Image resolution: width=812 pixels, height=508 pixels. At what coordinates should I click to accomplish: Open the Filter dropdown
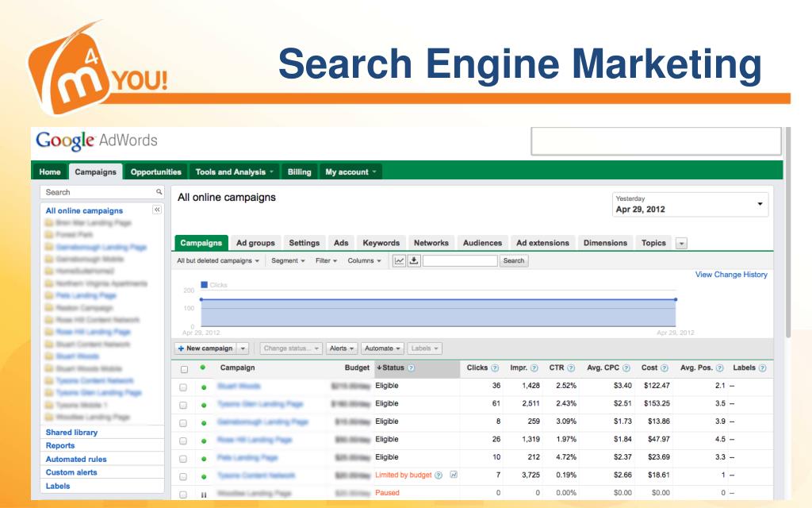(326, 260)
